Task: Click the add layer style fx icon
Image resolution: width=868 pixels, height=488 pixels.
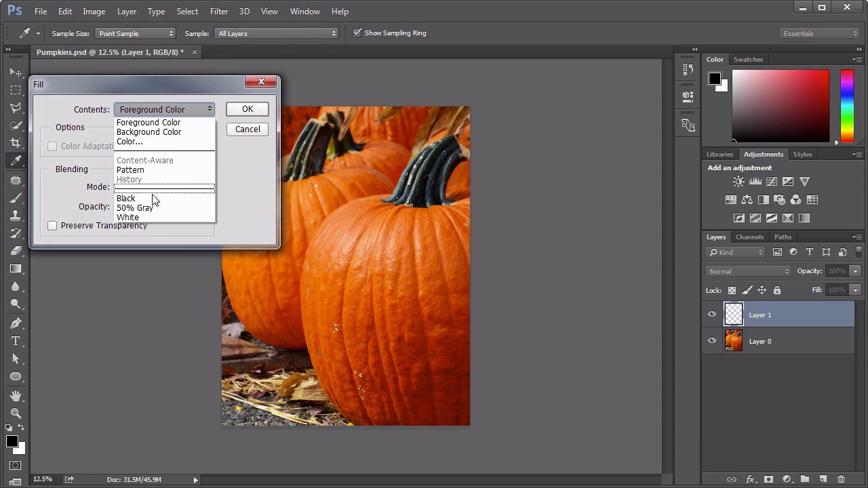Action: tap(750, 479)
